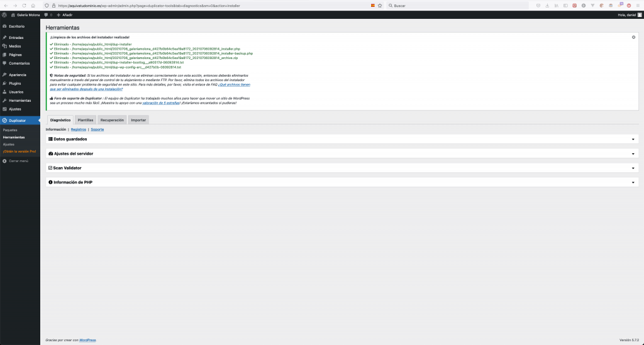Click the browser back arrow
This screenshot has width=644, height=345.
pyautogui.click(x=6, y=6)
